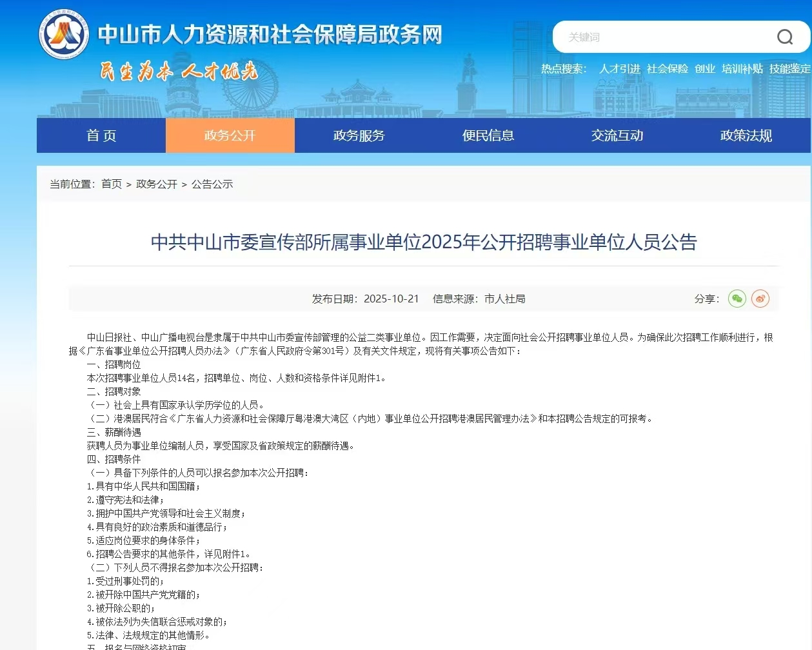Viewport: 812px width, 650px height.
Task: Open the 政务服务 section
Action: 359,135
